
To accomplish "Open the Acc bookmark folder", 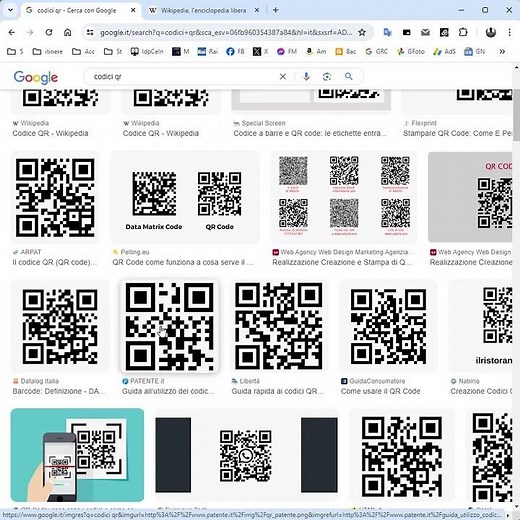I will [83, 52].
